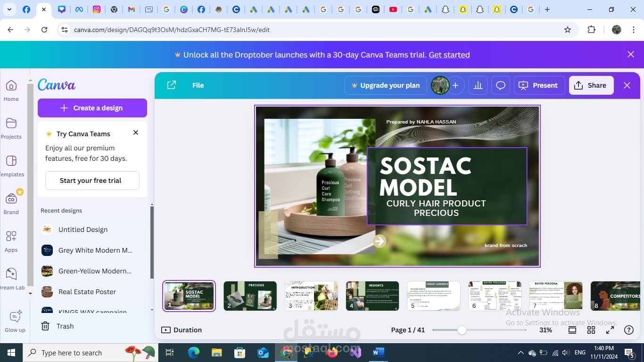
Task: Select slide 2 PRECIOUS thumbnail
Action: [250, 296]
